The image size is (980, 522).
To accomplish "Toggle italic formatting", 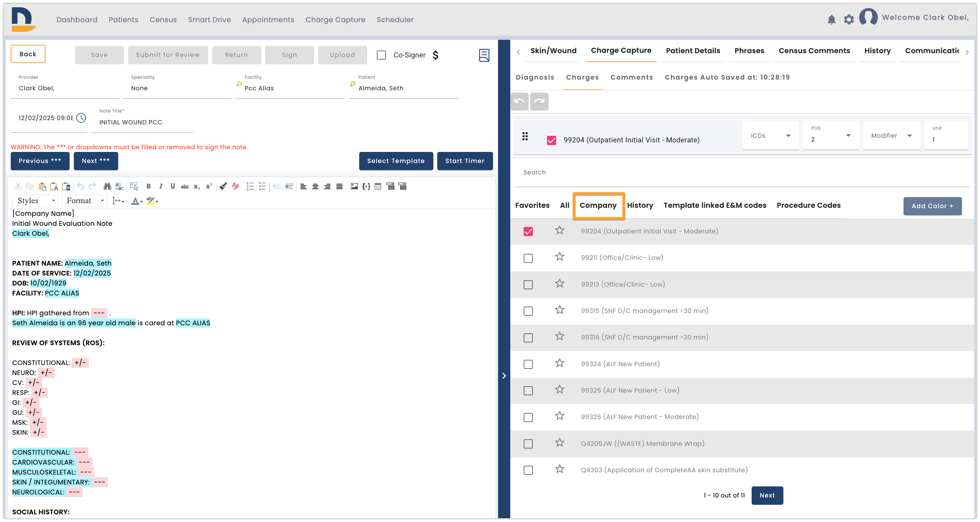I will (x=161, y=186).
